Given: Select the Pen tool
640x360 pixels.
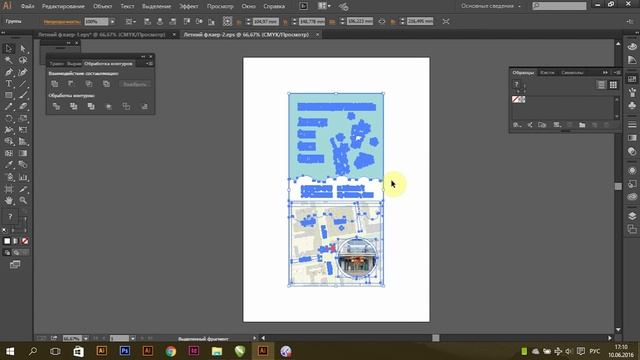Looking at the screenshot, I should (x=9, y=72).
